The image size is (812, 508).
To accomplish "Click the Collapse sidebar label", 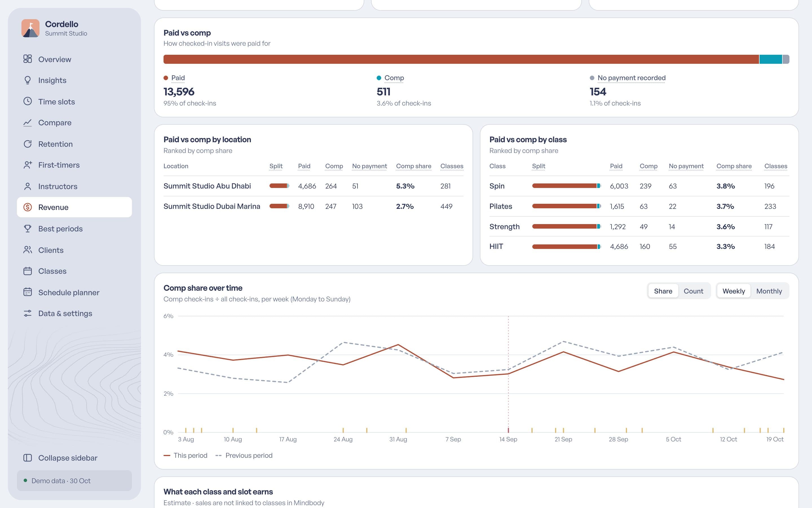I will click(x=68, y=457).
